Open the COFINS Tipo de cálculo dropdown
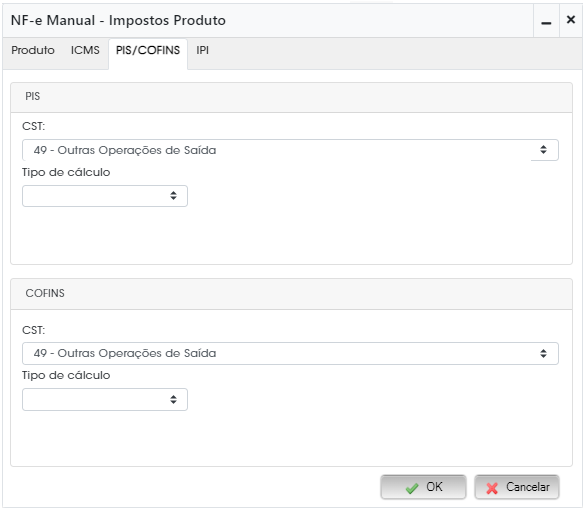The image size is (586, 511). click(105, 400)
